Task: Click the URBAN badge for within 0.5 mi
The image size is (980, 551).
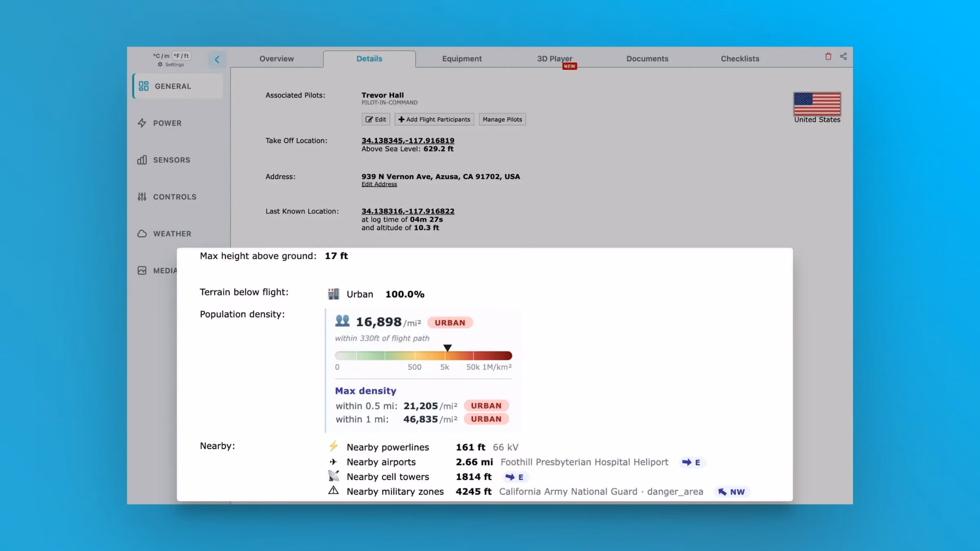Action: click(486, 406)
